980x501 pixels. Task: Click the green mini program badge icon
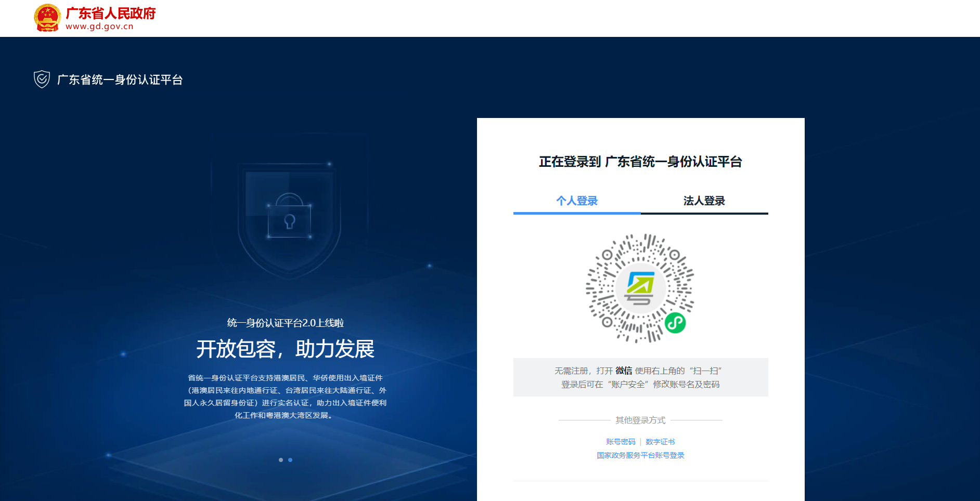pos(675,323)
